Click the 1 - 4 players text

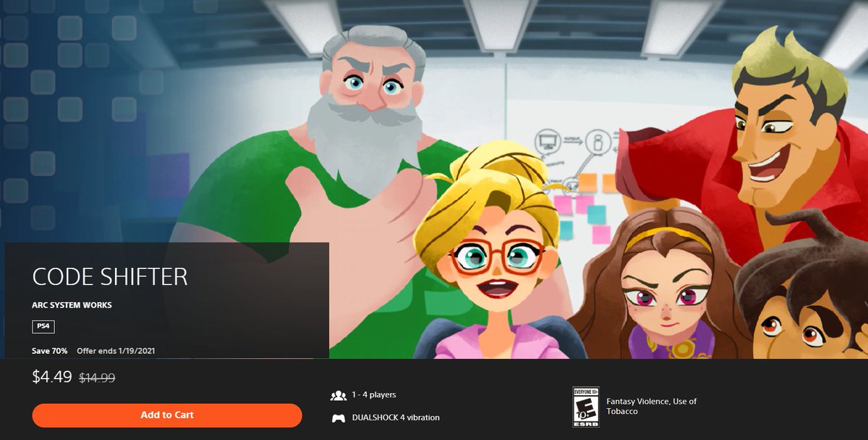pyautogui.click(x=374, y=395)
